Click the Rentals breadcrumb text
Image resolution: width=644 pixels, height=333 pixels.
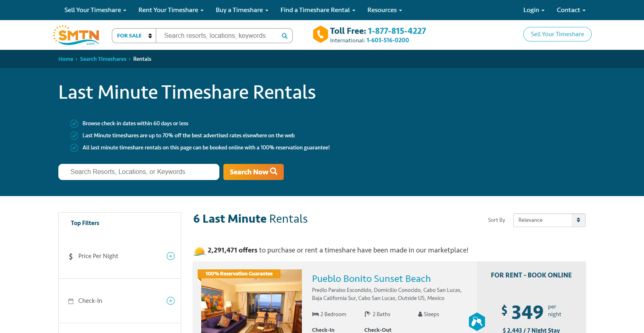click(142, 59)
